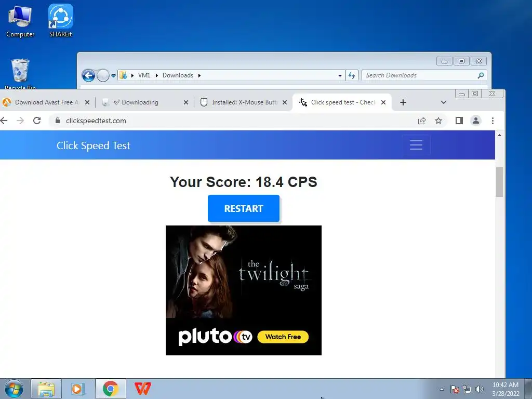
Task: Open Windows Explorer from taskbar
Action: pos(46,389)
